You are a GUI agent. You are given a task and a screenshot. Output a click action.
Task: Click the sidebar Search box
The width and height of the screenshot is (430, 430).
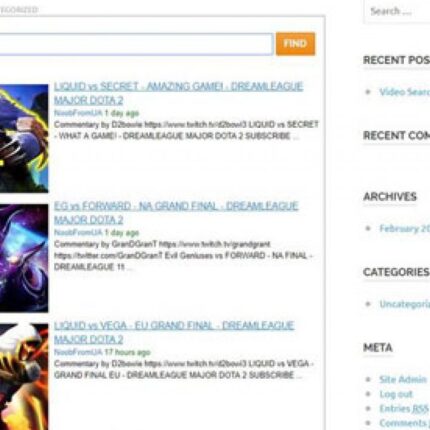pyautogui.click(x=397, y=12)
